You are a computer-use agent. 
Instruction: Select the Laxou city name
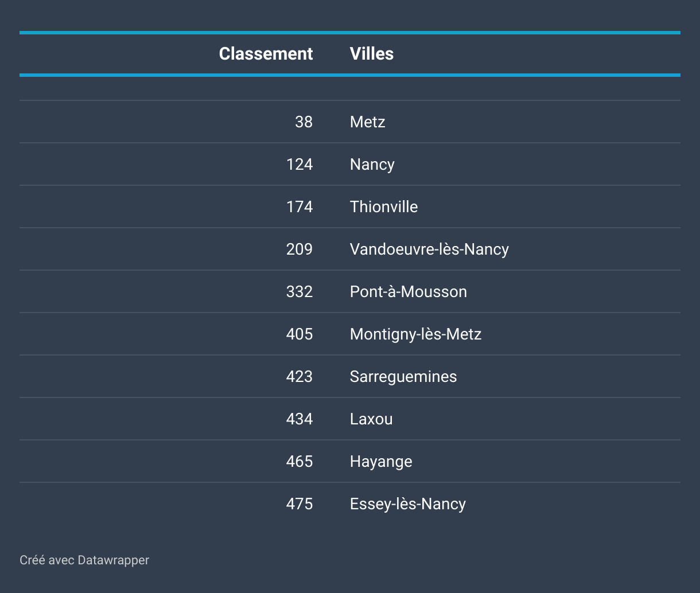(371, 419)
